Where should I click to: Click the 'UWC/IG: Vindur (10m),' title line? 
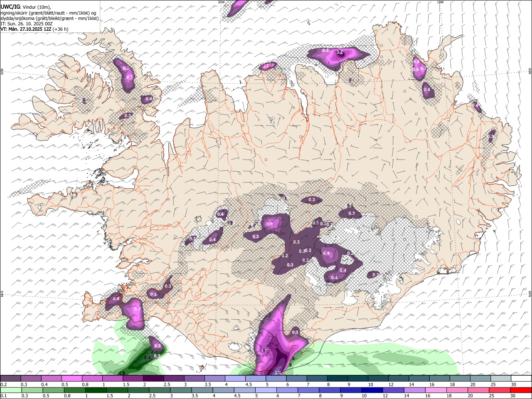(x=26, y=7)
